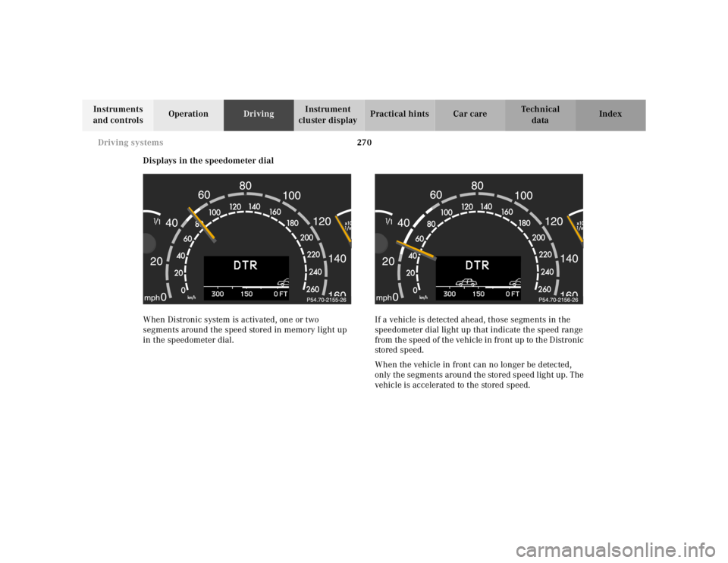Click image code P54.70-2155-26

(326, 300)
